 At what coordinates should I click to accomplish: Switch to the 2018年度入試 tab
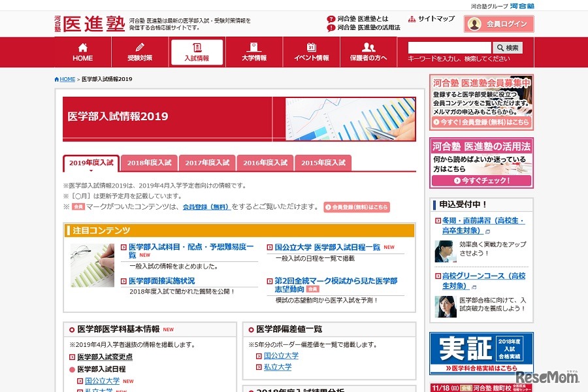coord(148,161)
